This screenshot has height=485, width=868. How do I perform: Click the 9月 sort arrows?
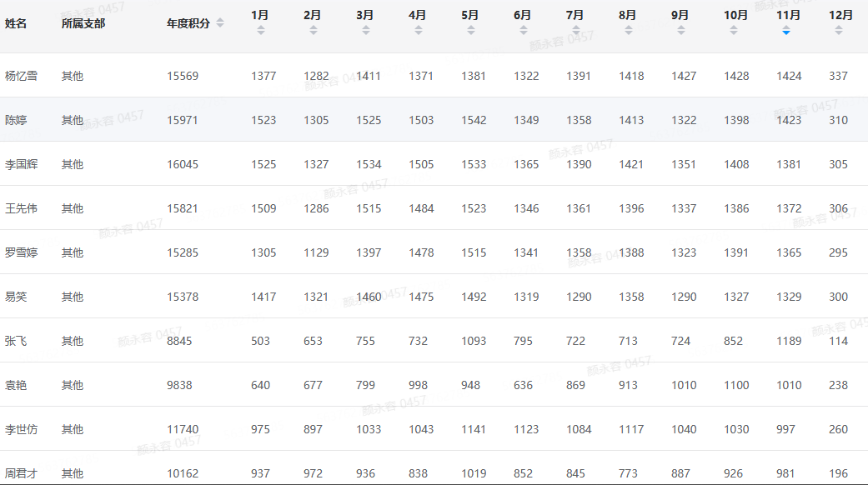[681, 31]
